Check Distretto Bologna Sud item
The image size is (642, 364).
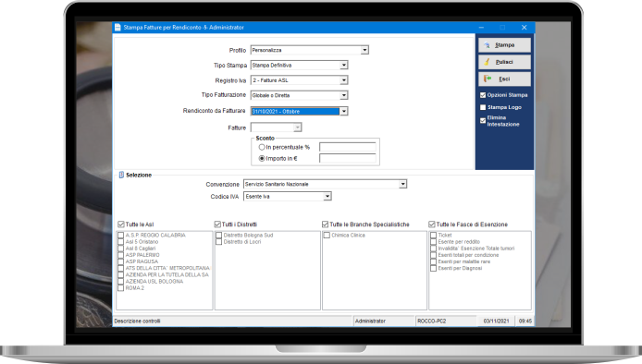[218, 236]
